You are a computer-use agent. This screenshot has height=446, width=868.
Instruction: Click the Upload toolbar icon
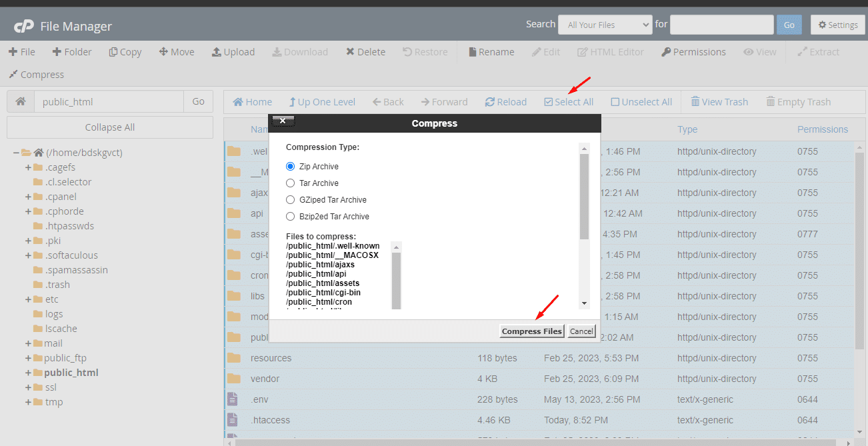pos(216,52)
